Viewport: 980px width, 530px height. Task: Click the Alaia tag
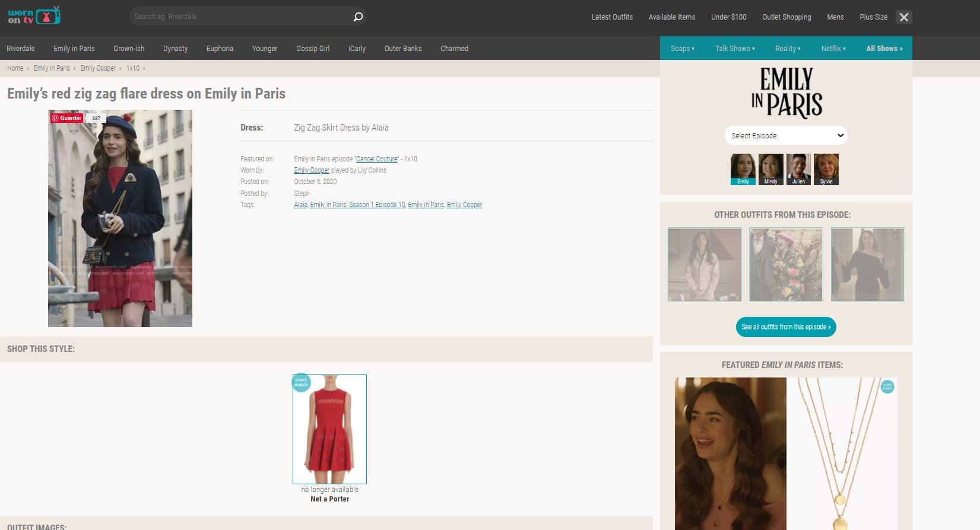point(300,205)
